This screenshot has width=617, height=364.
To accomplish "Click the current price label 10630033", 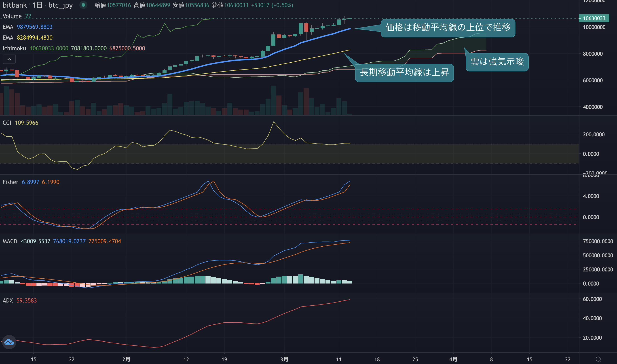I will (594, 18).
